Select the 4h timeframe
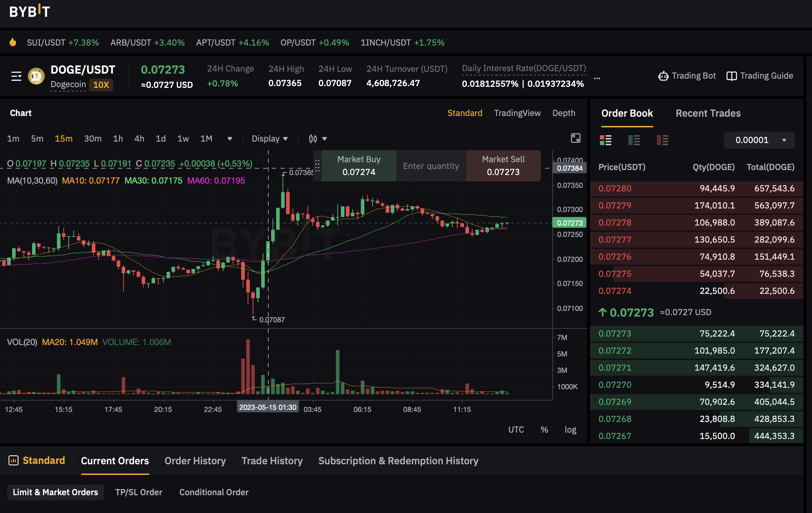This screenshot has width=812, height=513. tap(139, 139)
